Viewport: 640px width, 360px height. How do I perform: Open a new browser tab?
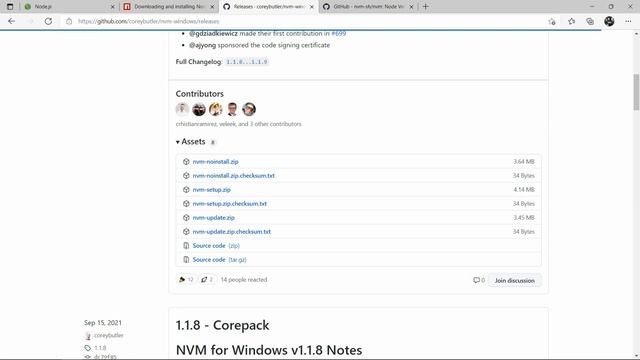tap(425, 7)
